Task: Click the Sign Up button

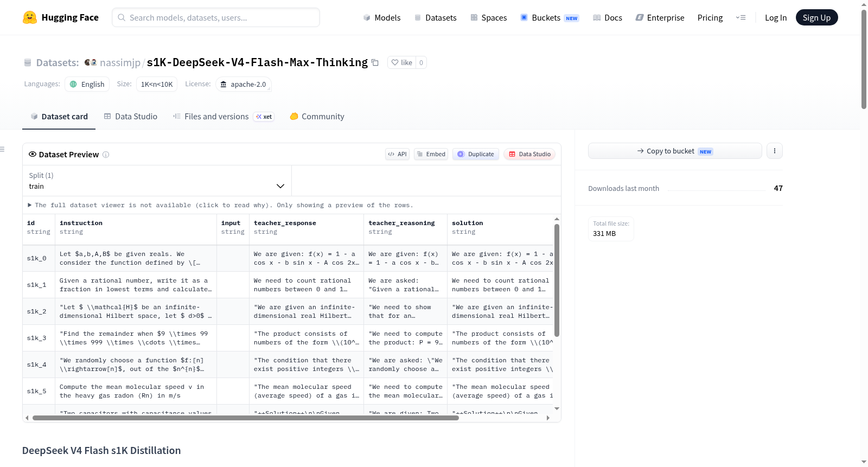Action: [x=816, y=17]
